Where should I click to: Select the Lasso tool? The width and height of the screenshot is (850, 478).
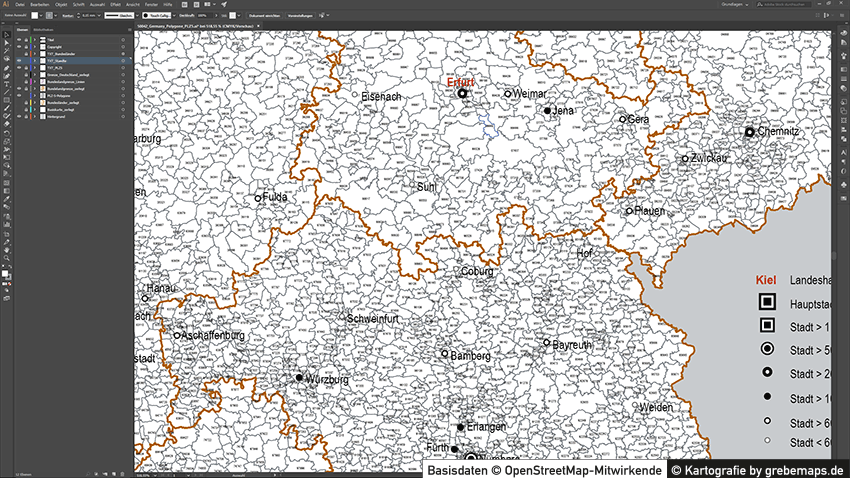(7, 59)
